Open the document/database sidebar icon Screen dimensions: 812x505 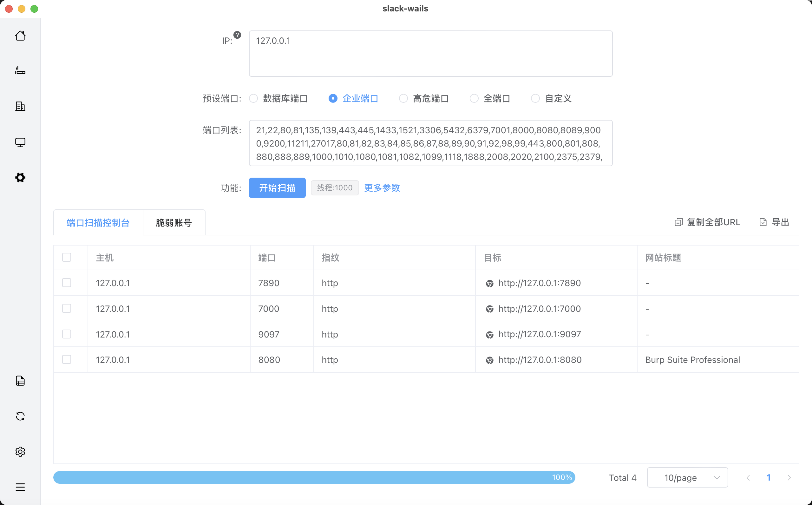pyautogui.click(x=20, y=381)
